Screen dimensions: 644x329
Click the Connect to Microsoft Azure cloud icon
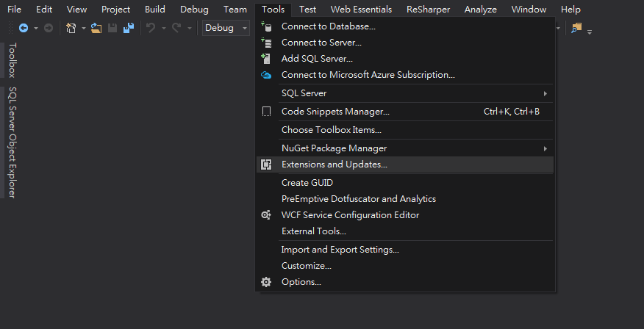pyautogui.click(x=266, y=75)
